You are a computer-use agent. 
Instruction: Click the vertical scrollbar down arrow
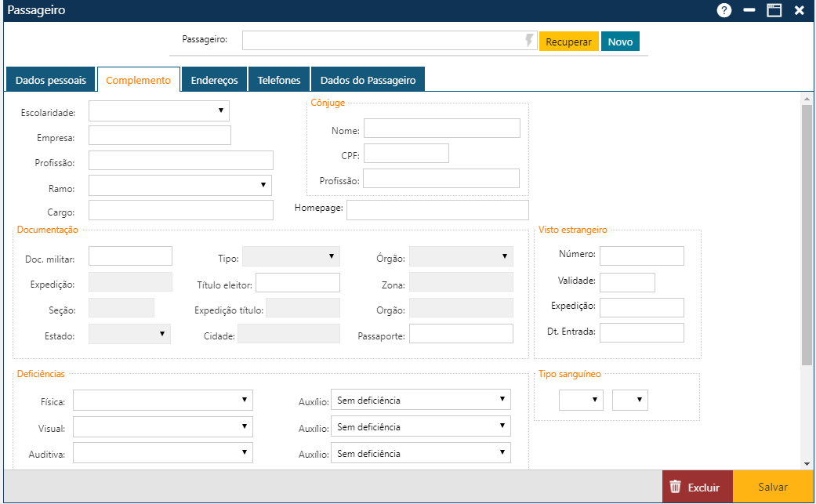806,463
